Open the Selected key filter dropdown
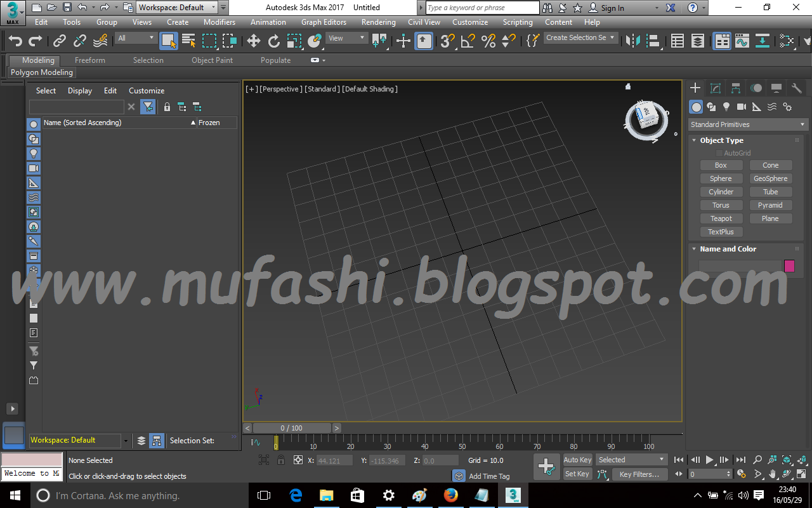 (x=631, y=460)
